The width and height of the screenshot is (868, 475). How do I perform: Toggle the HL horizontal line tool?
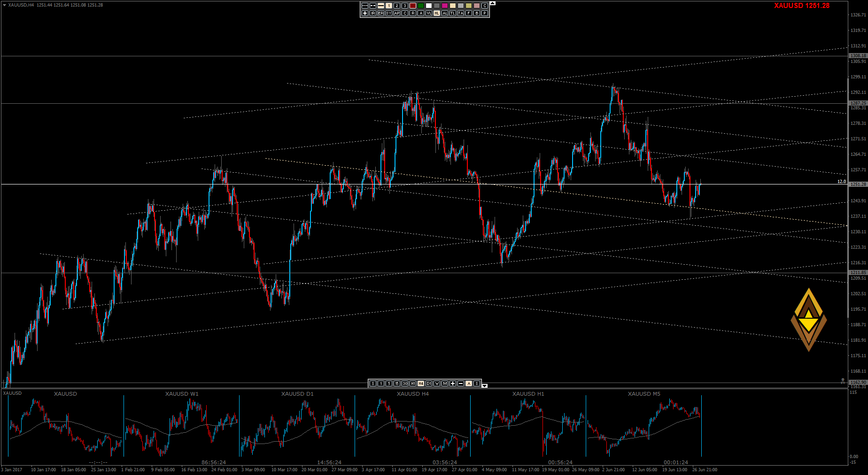coord(437,13)
